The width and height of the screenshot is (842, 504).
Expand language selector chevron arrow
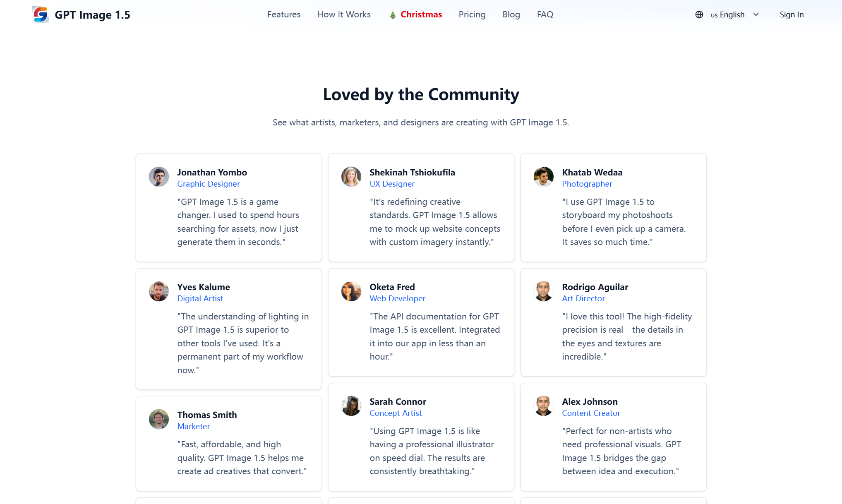[756, 14]
